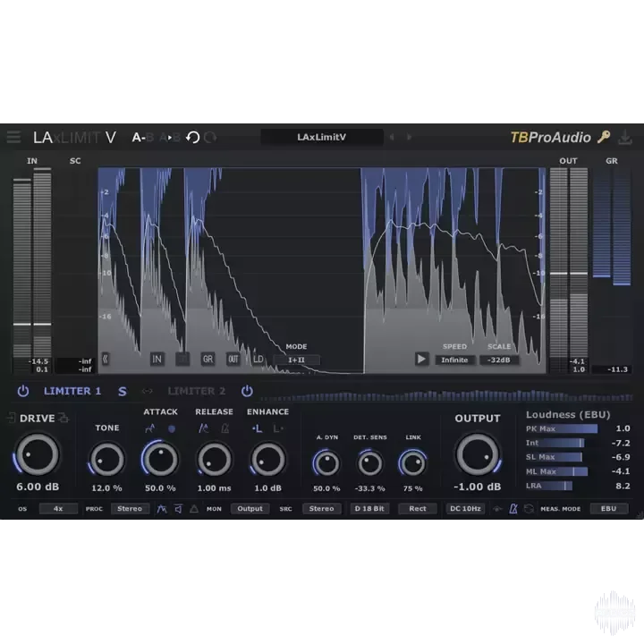Click the gold license key icon
The height and width of the screenshot is (644, 644).
pos(604,136)
